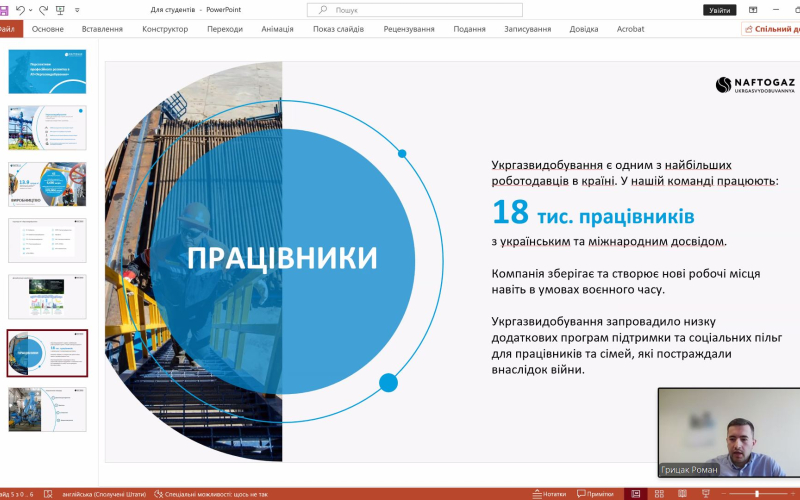The image size is (800, 500).
Task: Select the highlighted Працівники slide thumbnail
Action: click(47, 353)
